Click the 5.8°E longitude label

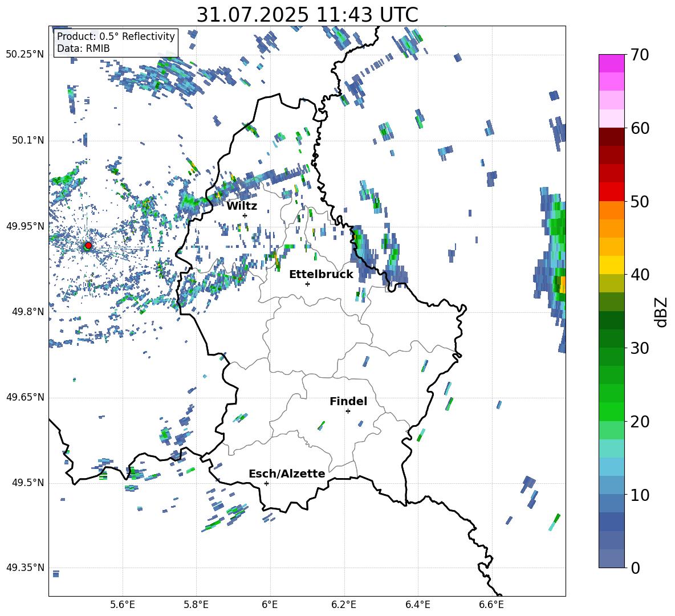coord(196,605)
